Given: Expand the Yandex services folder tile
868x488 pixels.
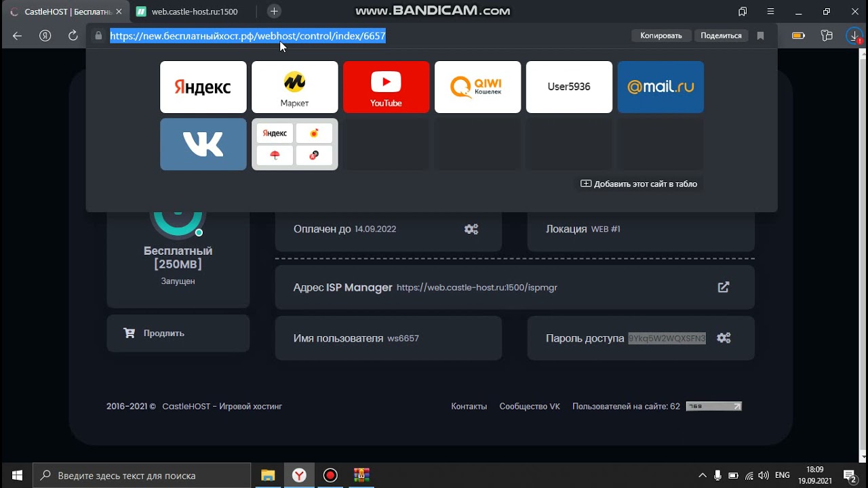Looking at the screenshot, I should pyautogui.click(x=294, y=144).
